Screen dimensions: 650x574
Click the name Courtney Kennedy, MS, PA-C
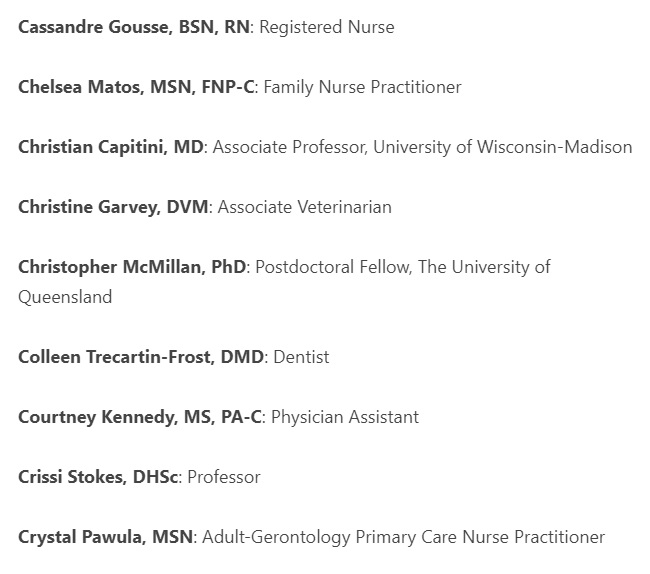[x=140, y=417]
